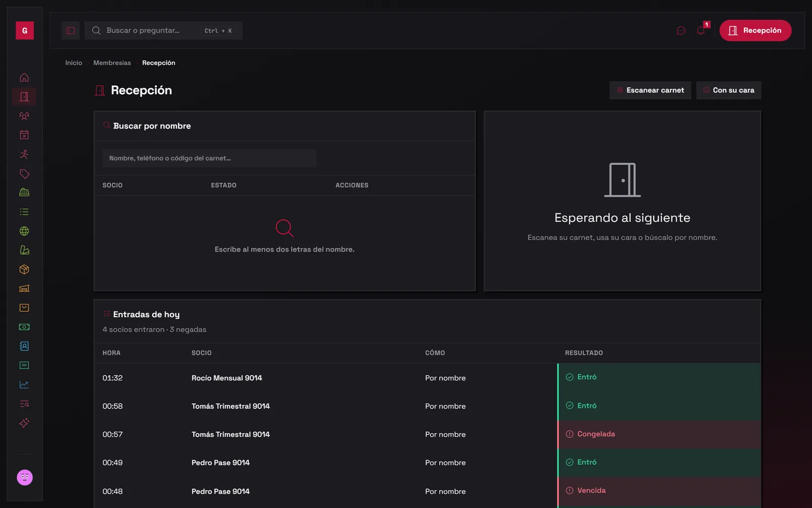Screen dimensions: 812x508
Task: Open the chat bubble icon in header
Action: (681, 30)
